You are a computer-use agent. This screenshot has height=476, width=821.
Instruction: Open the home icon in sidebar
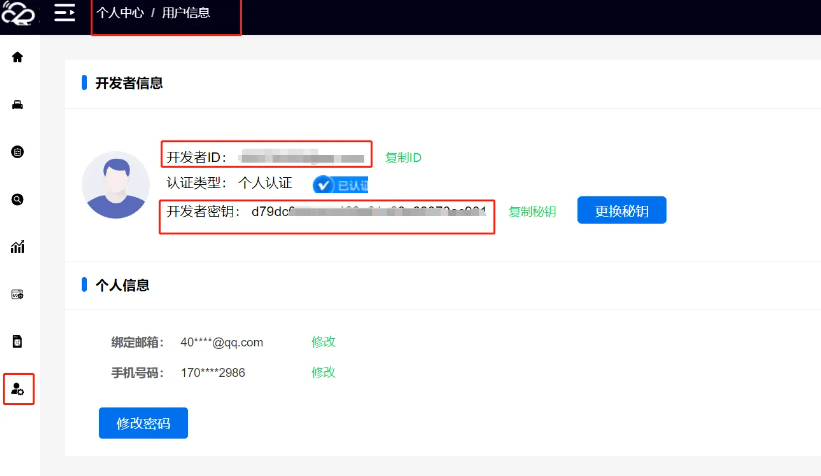[17, 57]
